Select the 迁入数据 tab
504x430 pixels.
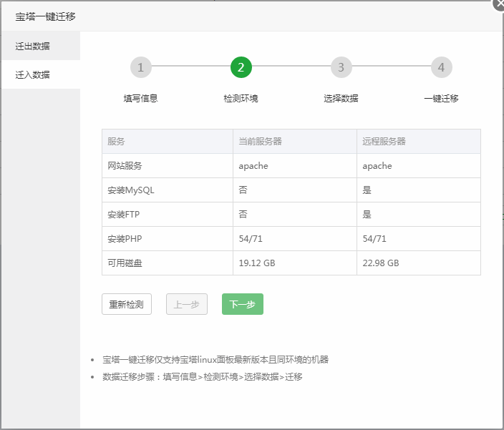[34, 74]
